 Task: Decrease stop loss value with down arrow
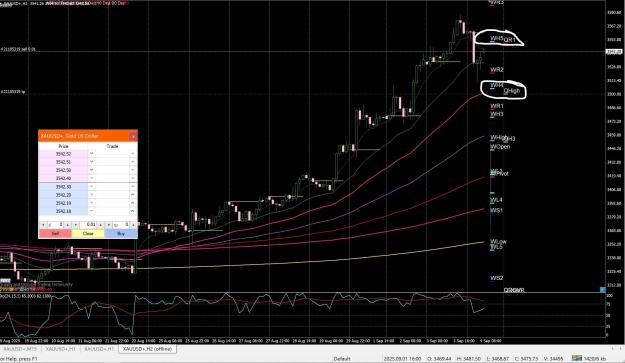tap(43, 225)
